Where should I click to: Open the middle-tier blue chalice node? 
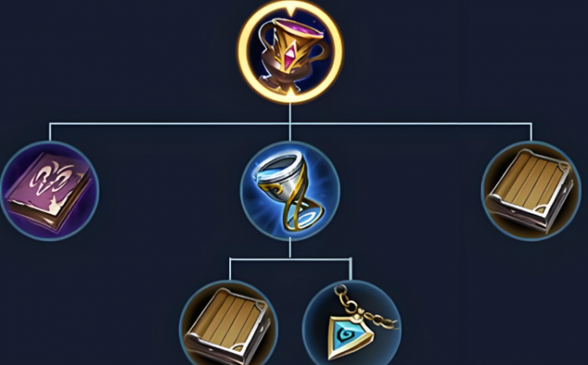pyautogui.click(x=290, y=191)
